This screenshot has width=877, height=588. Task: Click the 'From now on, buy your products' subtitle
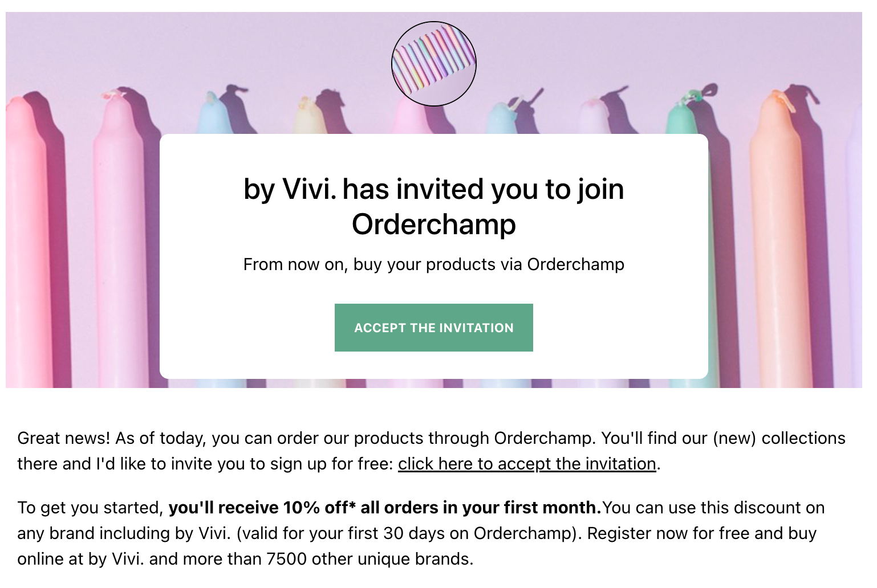(x=434, y=264)
